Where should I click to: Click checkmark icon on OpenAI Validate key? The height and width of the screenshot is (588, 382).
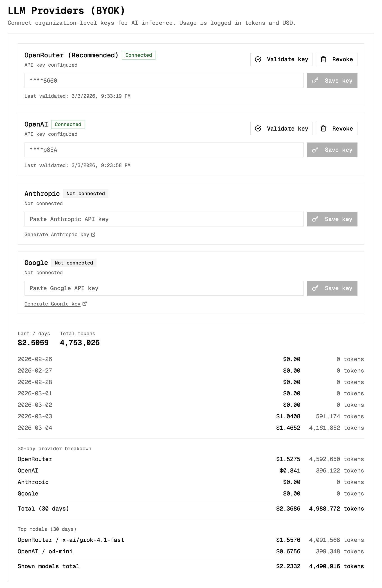(258, 129)
